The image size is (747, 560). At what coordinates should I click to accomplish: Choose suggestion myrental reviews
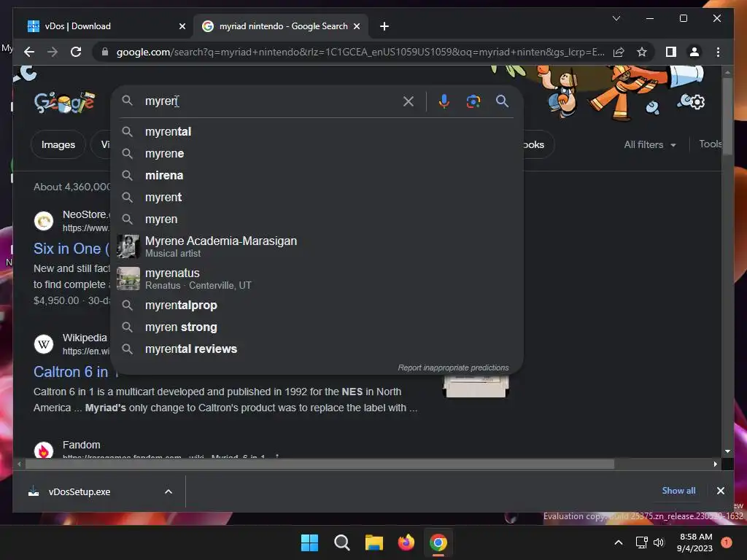317,349
